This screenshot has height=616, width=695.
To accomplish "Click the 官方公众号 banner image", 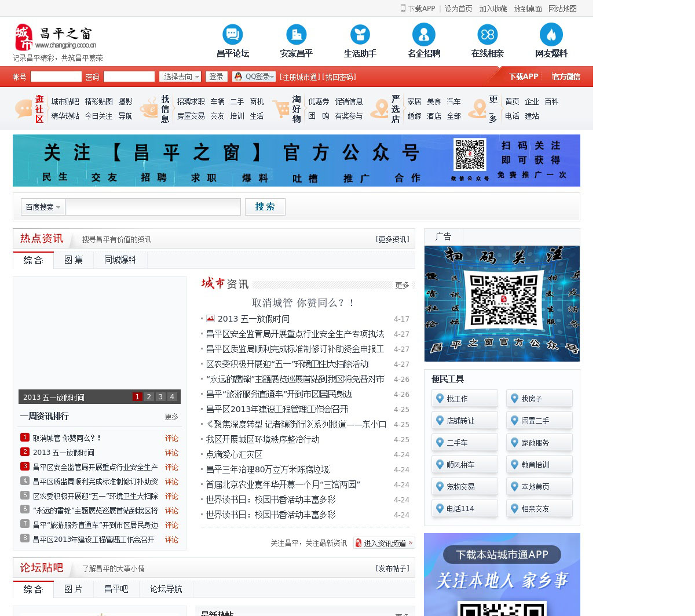I will click(296, 161).
